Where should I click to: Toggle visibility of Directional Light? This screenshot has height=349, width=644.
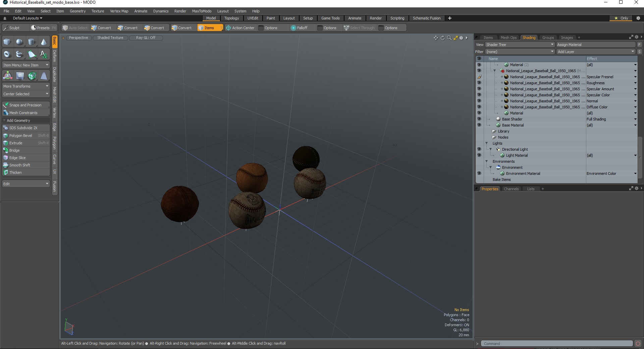point(479,149)
